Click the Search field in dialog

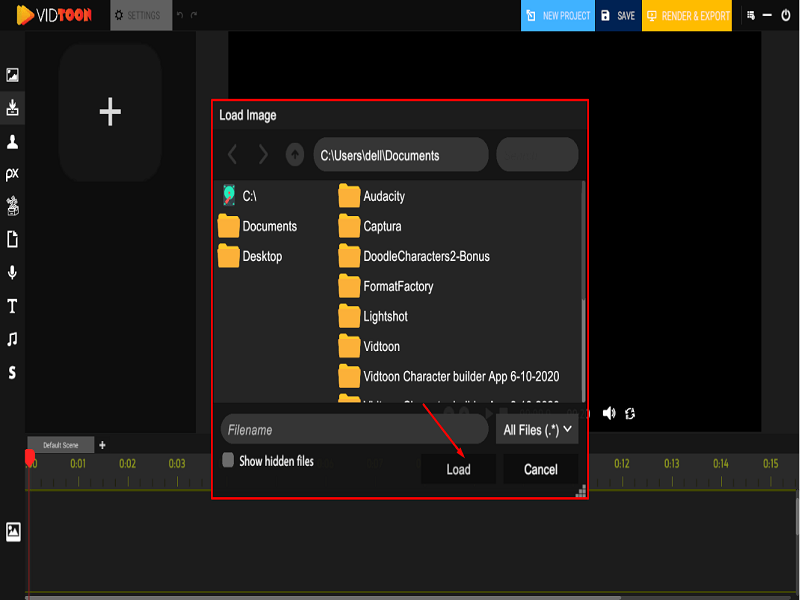[x=537, y=155]
